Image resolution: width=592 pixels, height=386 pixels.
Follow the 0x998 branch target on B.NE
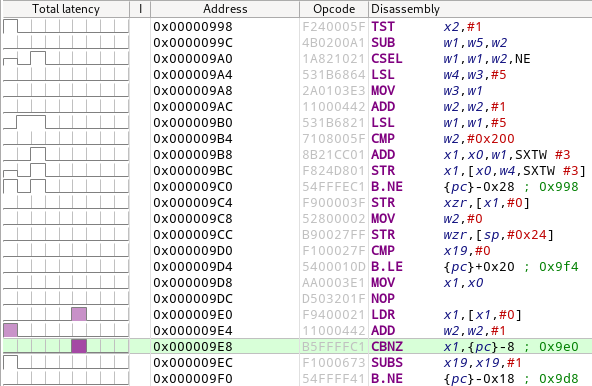(559, 187)
